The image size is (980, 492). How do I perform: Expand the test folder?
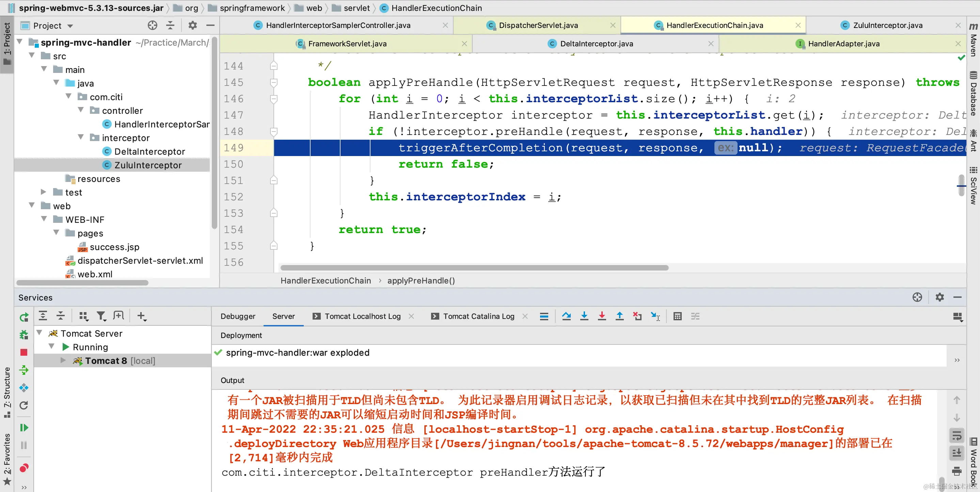[43, 191]
